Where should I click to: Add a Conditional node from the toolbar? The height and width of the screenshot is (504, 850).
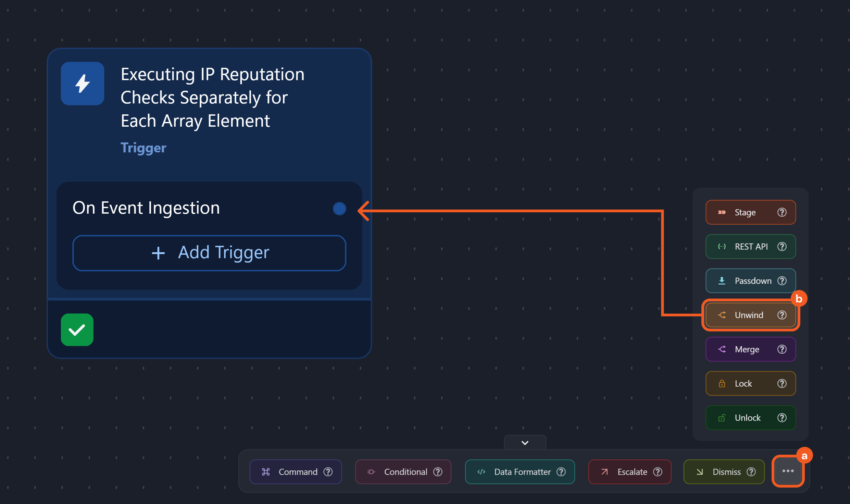(x=399, y=472)
